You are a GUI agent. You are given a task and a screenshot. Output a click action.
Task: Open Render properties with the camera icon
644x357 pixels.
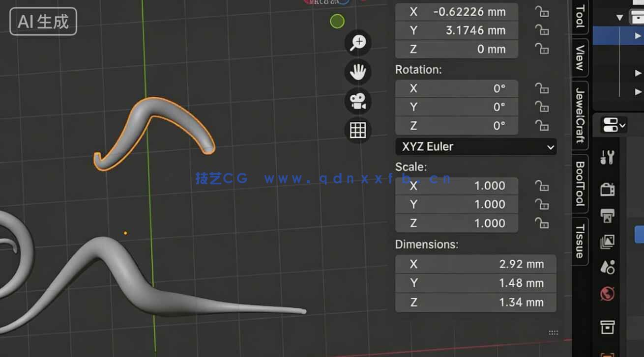point(607,189)
